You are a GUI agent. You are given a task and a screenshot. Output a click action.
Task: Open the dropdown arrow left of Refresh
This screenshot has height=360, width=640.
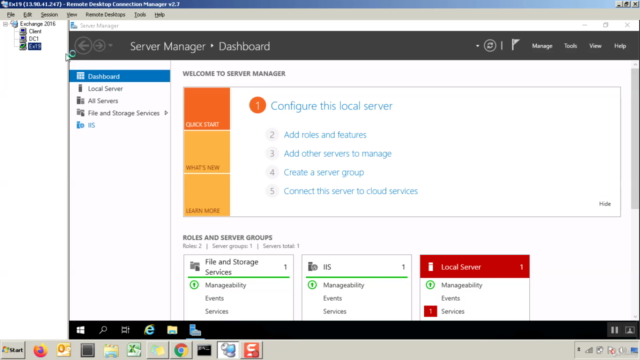[477, 46]
